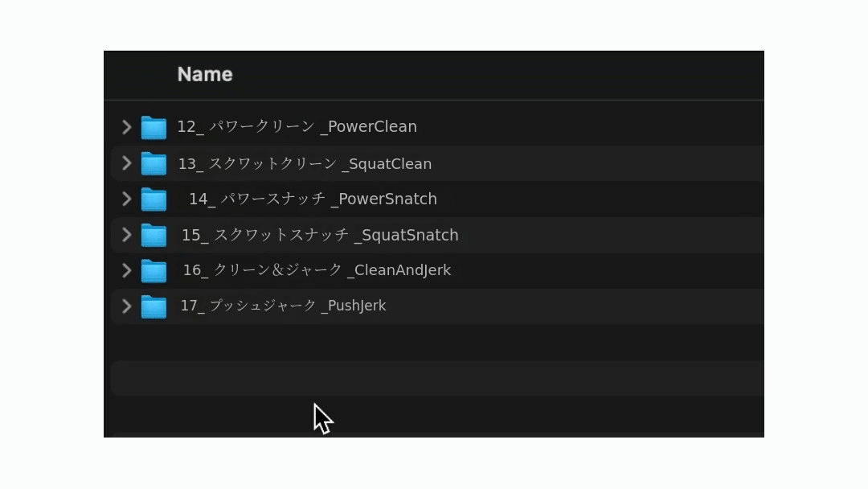
Task: Click the folder icon for 14_ PowerSnatch
Action: [x=154, y=199]
